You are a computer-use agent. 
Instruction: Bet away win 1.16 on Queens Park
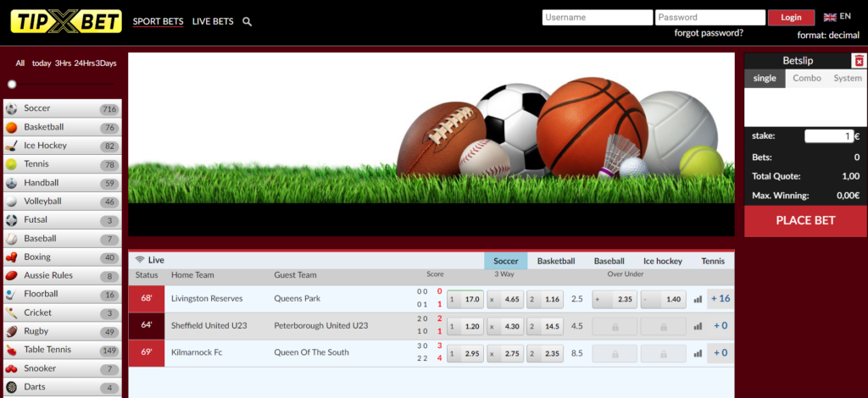point(545,299)
